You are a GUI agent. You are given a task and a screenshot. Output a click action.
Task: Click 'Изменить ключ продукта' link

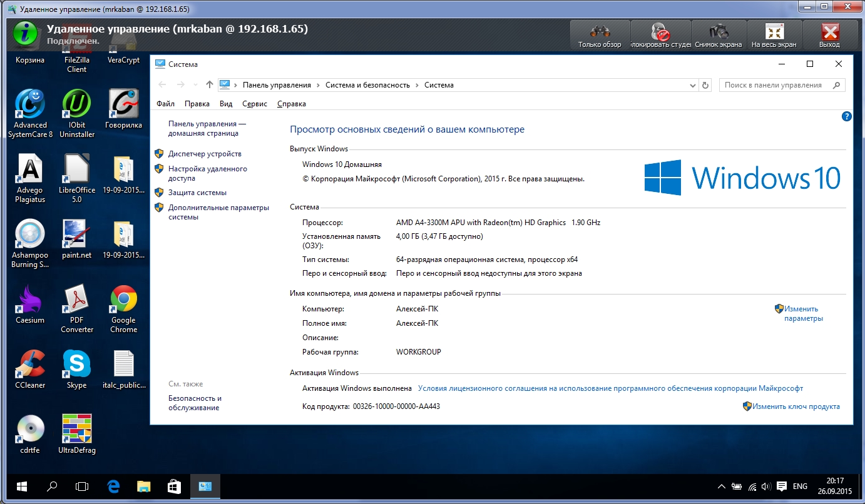click(x=796, y=406)
